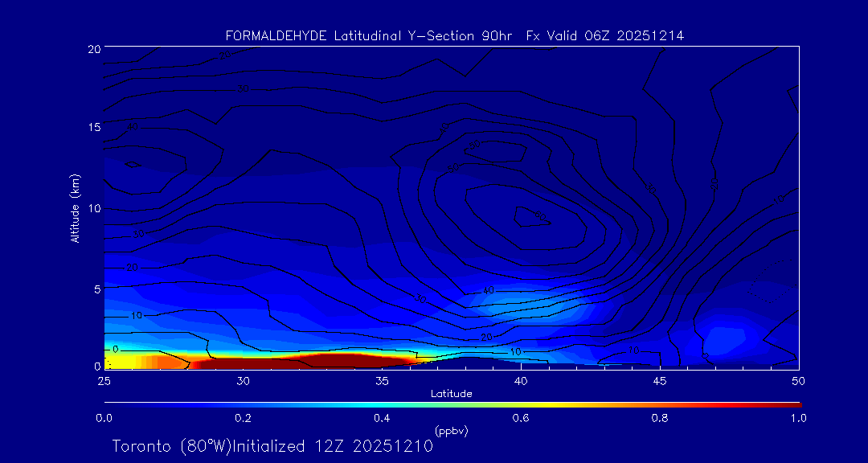Click the Altitude (km) y-axis label
Screen dimensions: 868x463
[x=75, y=208]
